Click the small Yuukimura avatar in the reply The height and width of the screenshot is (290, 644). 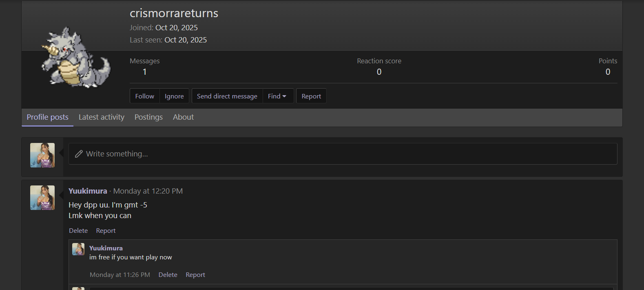tap(78, 249)
